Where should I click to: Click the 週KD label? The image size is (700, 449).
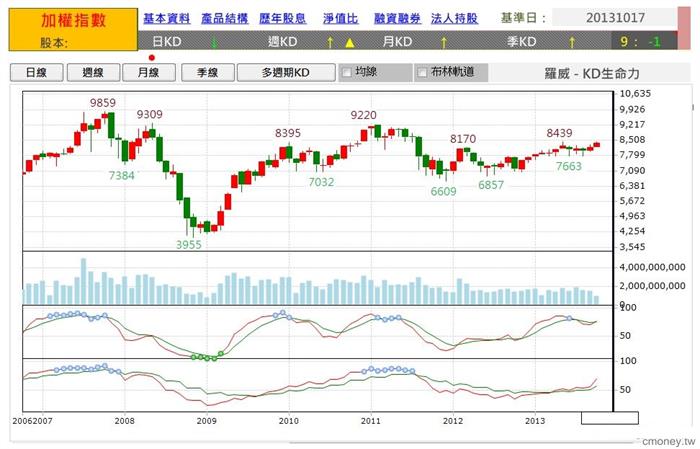282,42
